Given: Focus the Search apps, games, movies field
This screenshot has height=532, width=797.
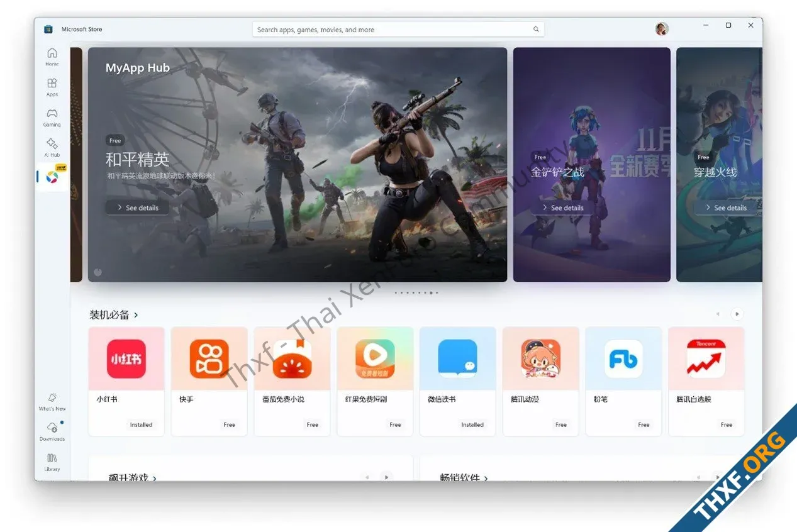Looking at the screenshot, I should click(398, 30).
